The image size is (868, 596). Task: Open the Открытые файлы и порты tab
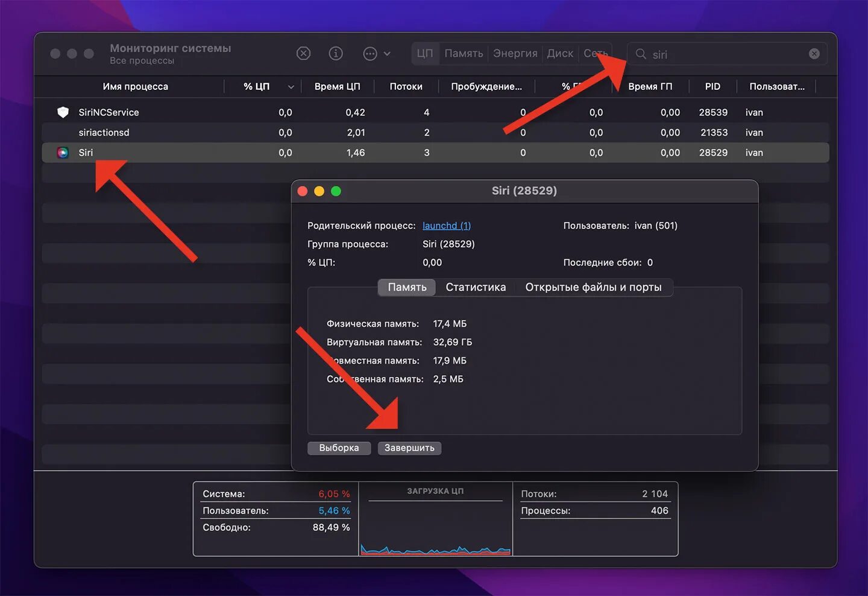point(593,287)
